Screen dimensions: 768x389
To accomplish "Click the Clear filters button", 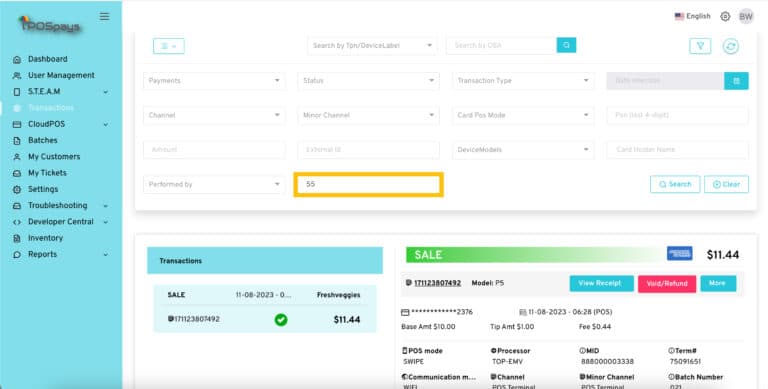I will point(726,184).
